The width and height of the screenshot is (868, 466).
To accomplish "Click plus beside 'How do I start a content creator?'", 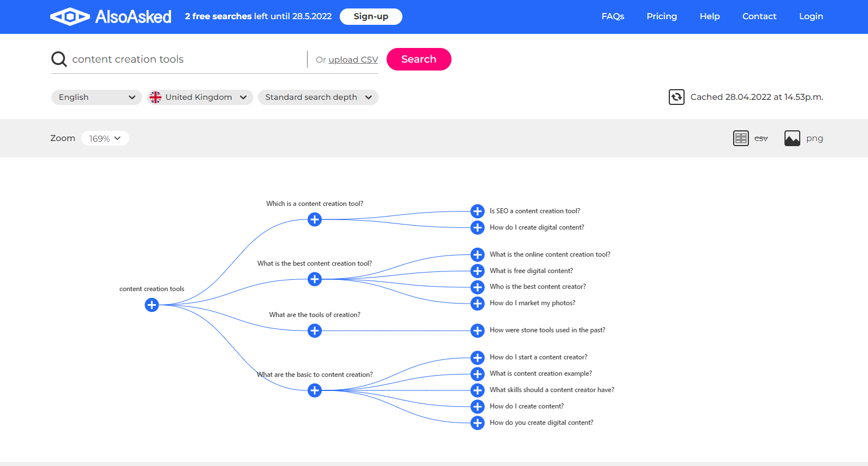I will point(477,358).
